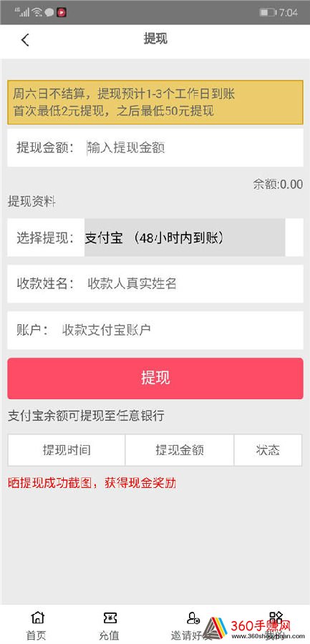Select the 提现时间 column header
Image resolution: width=310 pixels, height=644 pixels.
[66, 450]
